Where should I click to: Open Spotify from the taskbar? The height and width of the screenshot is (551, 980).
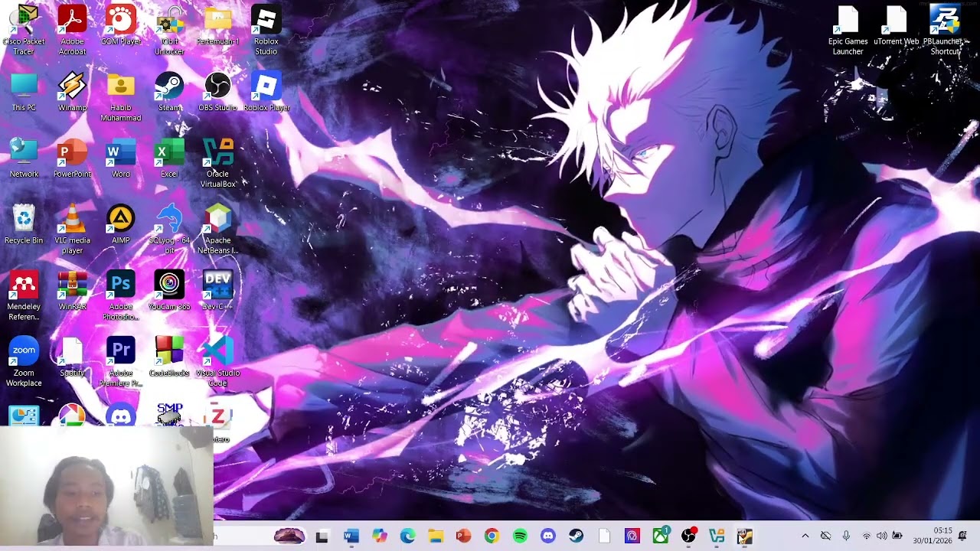pos(520,536)
